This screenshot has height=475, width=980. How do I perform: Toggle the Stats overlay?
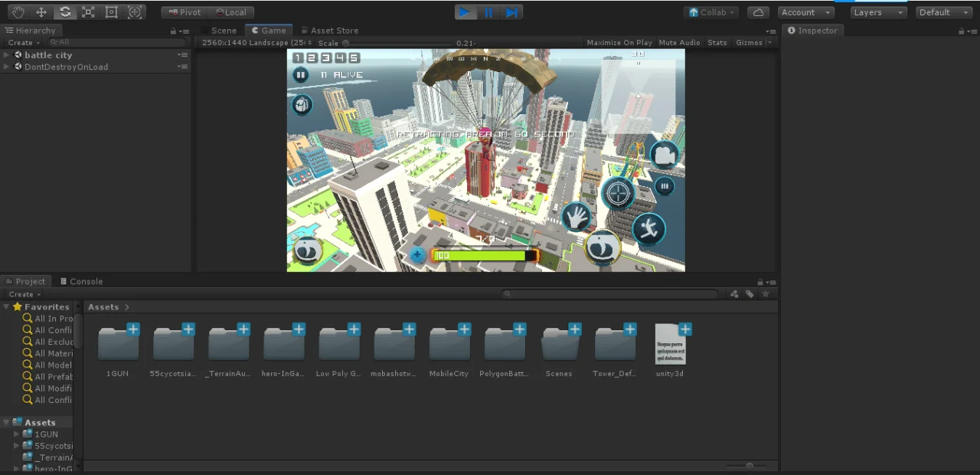click(x=717, y=43)
